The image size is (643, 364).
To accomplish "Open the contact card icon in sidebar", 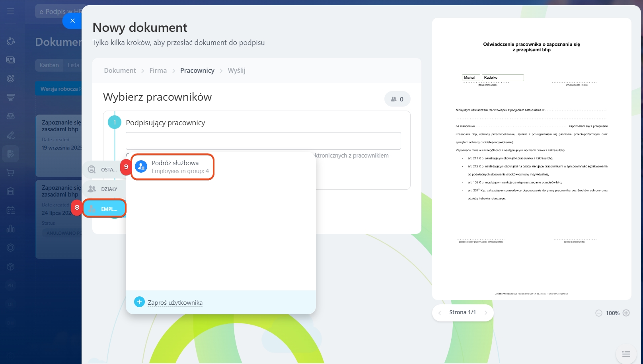I will (11, 60).
